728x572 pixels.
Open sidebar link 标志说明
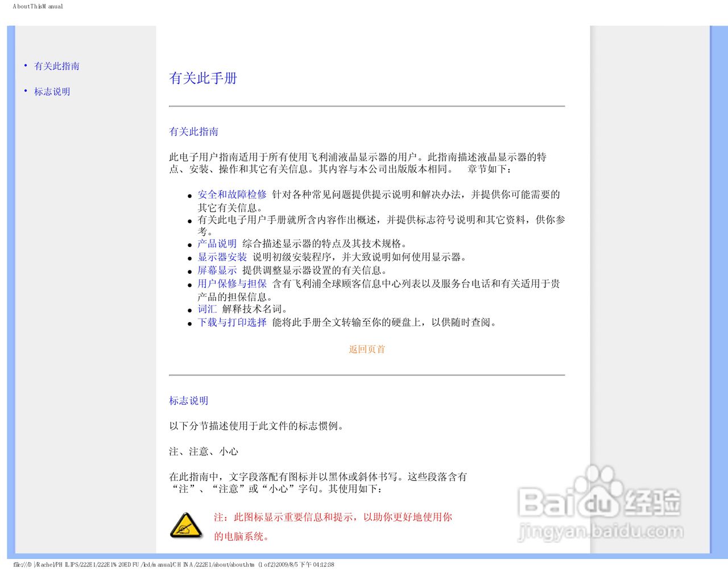[x=52, y=92]
